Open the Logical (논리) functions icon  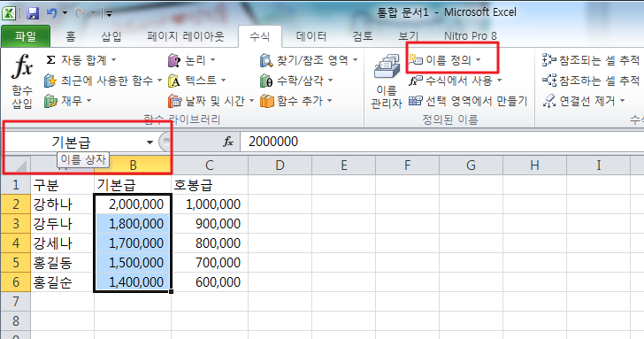[x=174, y=60]
